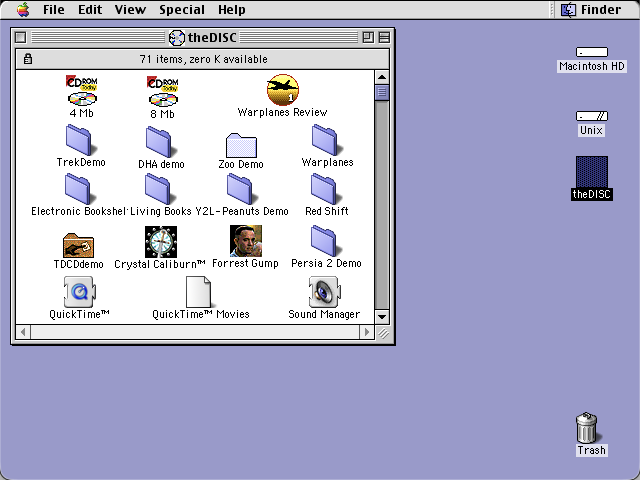Screen dimensions: 640x480
Task: Click the Crystal Caliburn application icon
Action: tap(161, 242)
